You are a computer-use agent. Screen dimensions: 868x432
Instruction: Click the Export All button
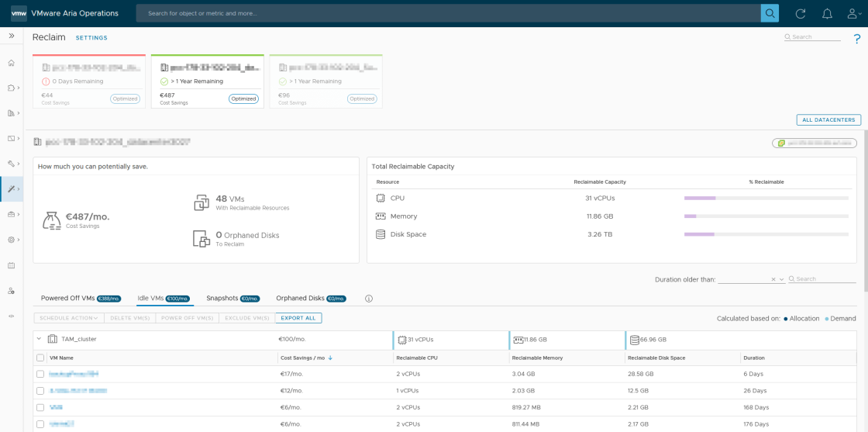click(x=298, y=318)
